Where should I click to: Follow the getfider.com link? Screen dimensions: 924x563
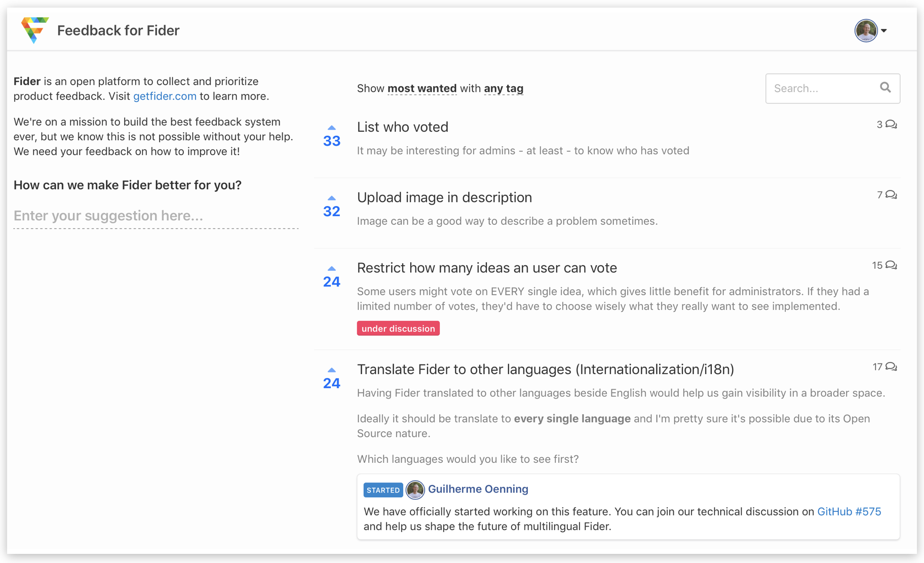coord(165,96)
